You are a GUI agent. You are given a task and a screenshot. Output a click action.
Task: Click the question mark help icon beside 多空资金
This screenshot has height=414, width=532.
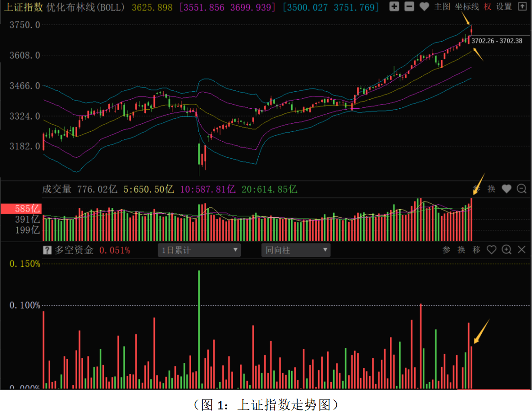(x=47, y=250)
